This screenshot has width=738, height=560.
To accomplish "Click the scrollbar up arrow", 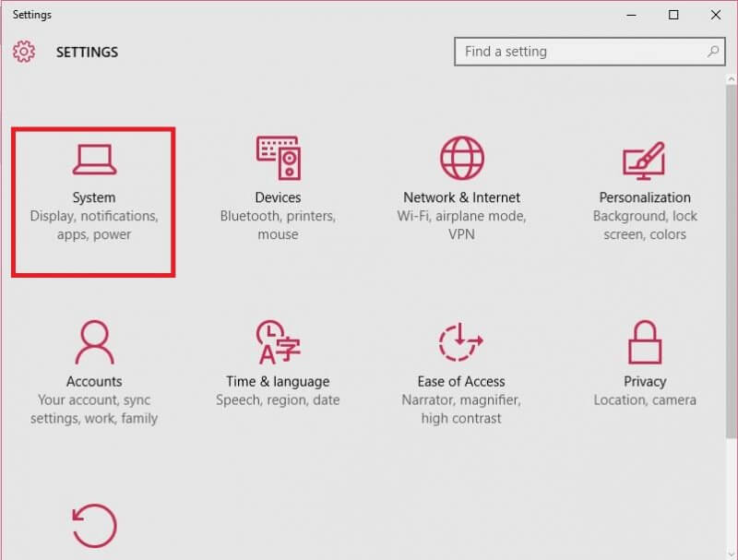I will 731,79.
